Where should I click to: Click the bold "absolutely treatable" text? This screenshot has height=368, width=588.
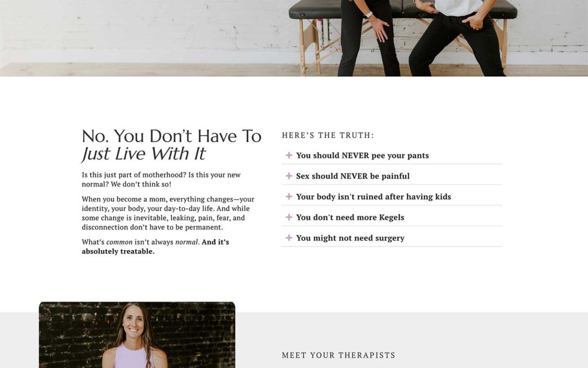coord(118,251)
